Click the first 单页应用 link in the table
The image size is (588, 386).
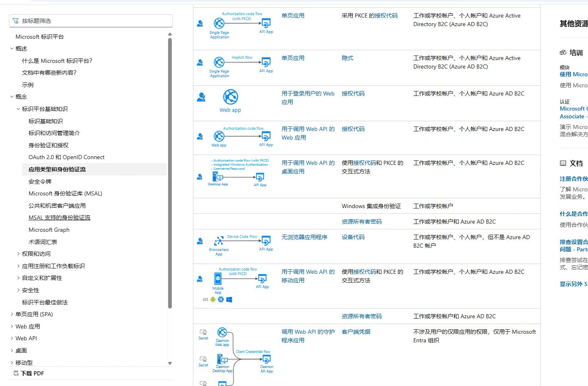click(x=293, y=16)
